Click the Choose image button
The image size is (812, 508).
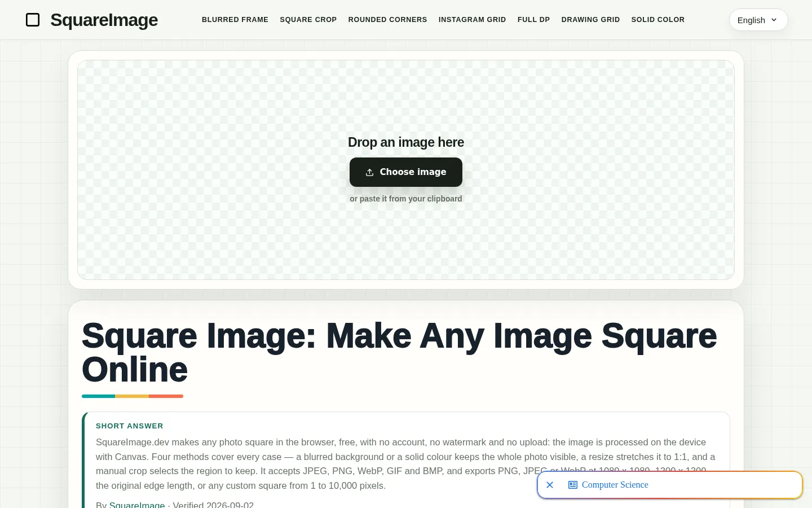coord(406,172)
